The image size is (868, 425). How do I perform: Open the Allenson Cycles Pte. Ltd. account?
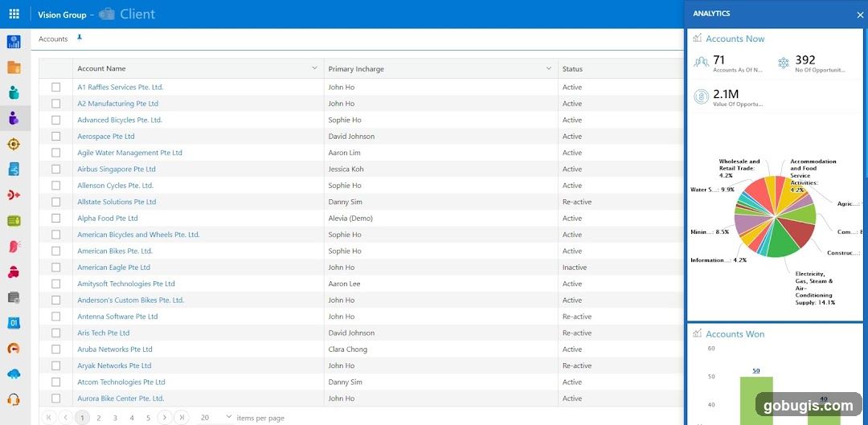click(x=116, y=186)
